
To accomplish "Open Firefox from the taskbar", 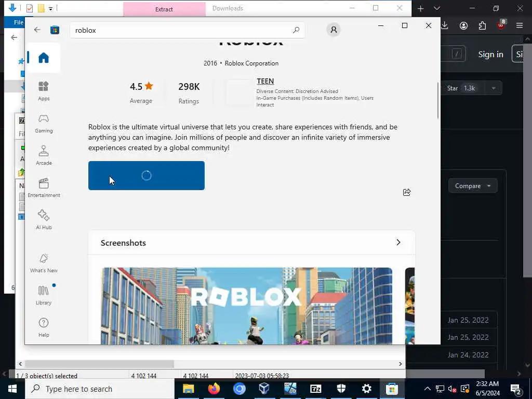I will pos(214,389).
